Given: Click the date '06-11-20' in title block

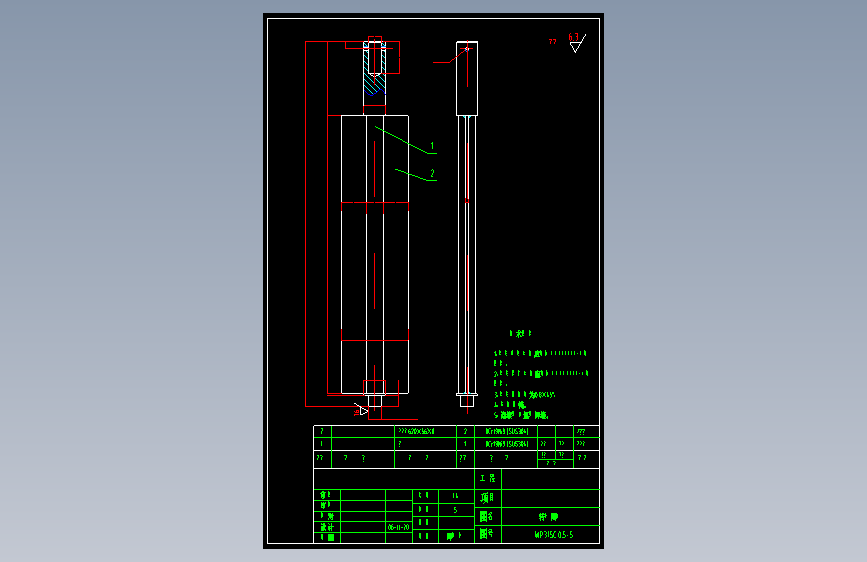Looking at the screenshot, I should point(398,528).
